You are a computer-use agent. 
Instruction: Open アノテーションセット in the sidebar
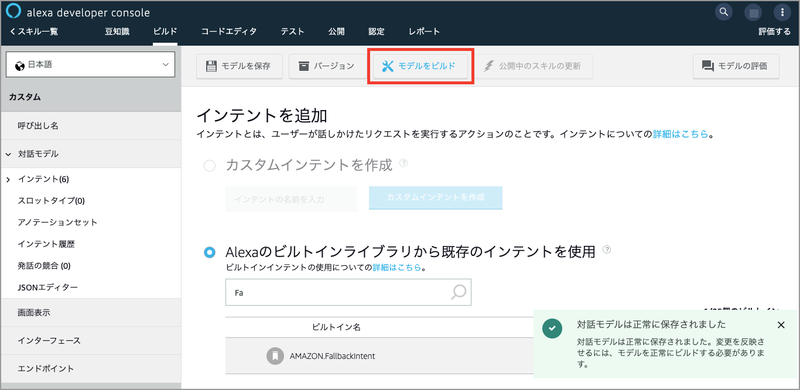tap(57, 223)
